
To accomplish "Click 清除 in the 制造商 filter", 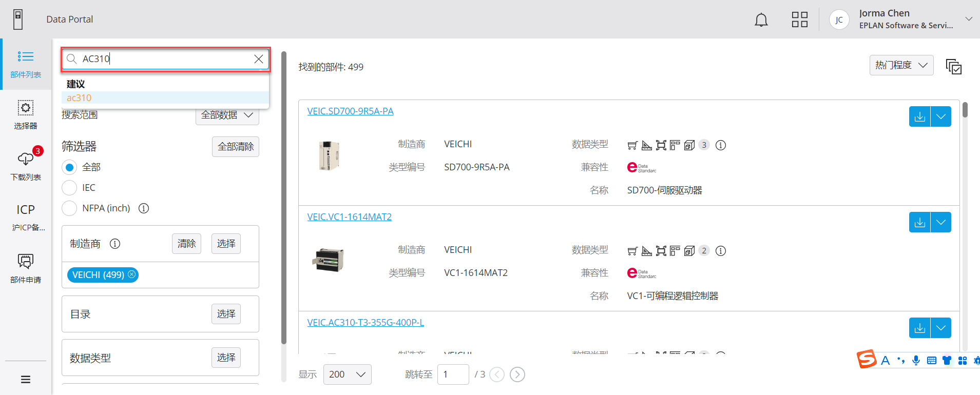I will click(186, 244).
